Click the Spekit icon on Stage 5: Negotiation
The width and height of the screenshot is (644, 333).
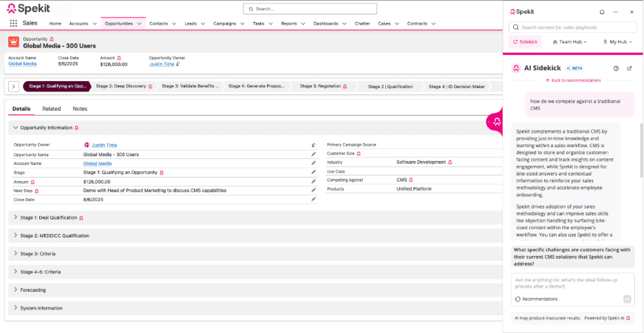click(345, 86)
